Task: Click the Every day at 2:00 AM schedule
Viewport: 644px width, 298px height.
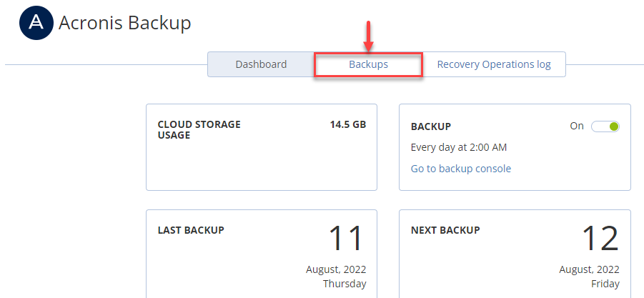Action: [459, 147]
